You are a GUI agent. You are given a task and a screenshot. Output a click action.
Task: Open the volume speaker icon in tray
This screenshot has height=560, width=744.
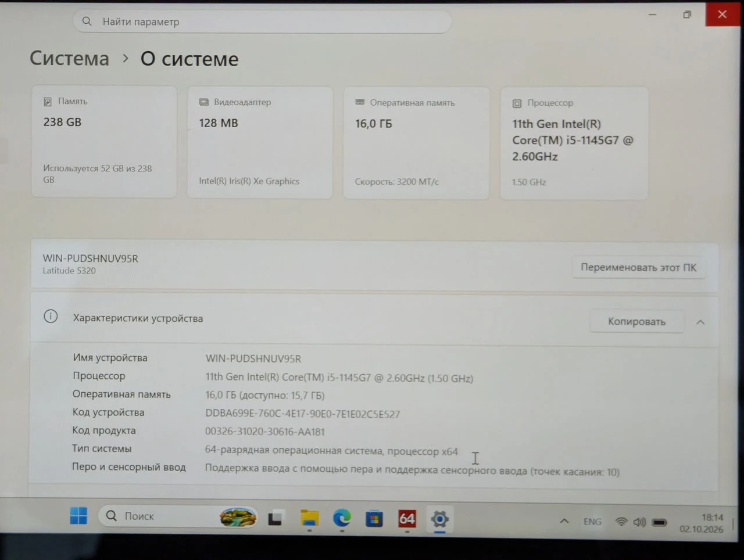click(639, 522)
